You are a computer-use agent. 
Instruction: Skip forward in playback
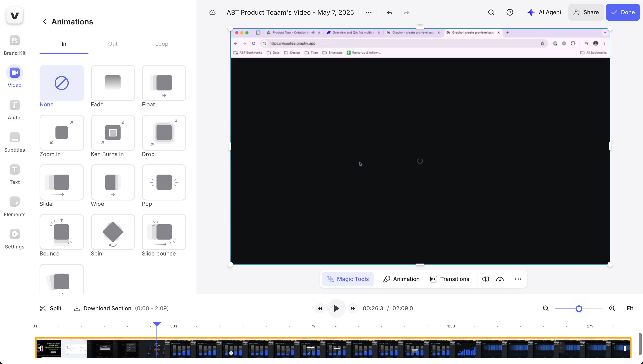coord(352,308)
